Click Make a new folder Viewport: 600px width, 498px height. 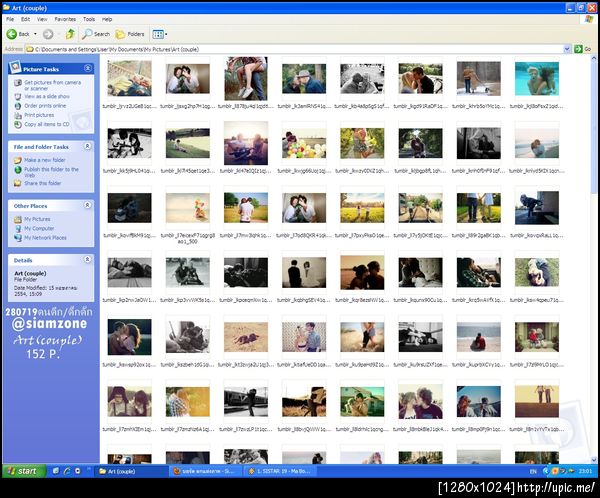45,160
